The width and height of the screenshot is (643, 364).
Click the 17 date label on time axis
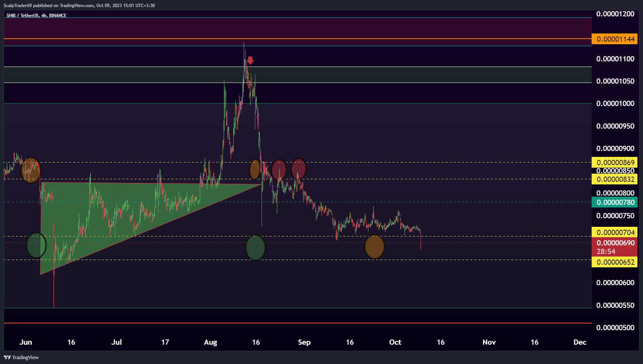[x=165, y=342]
